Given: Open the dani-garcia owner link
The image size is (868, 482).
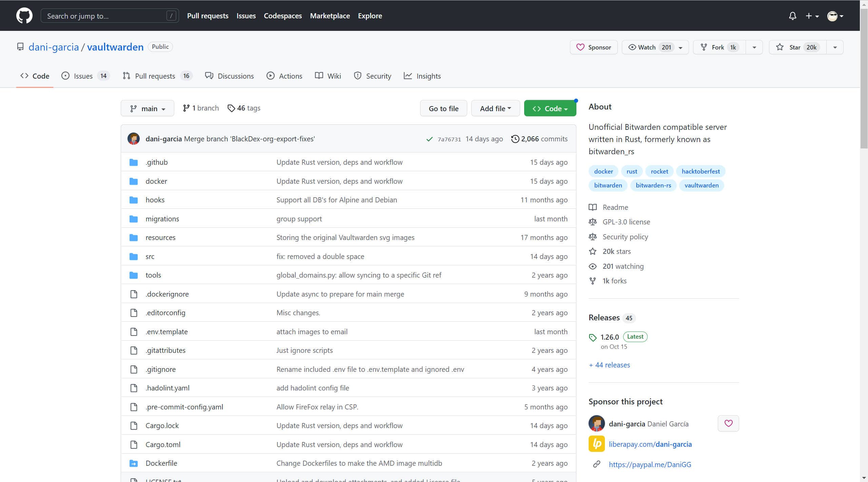Looking at the screenshot, I should (x=54, y=47).
